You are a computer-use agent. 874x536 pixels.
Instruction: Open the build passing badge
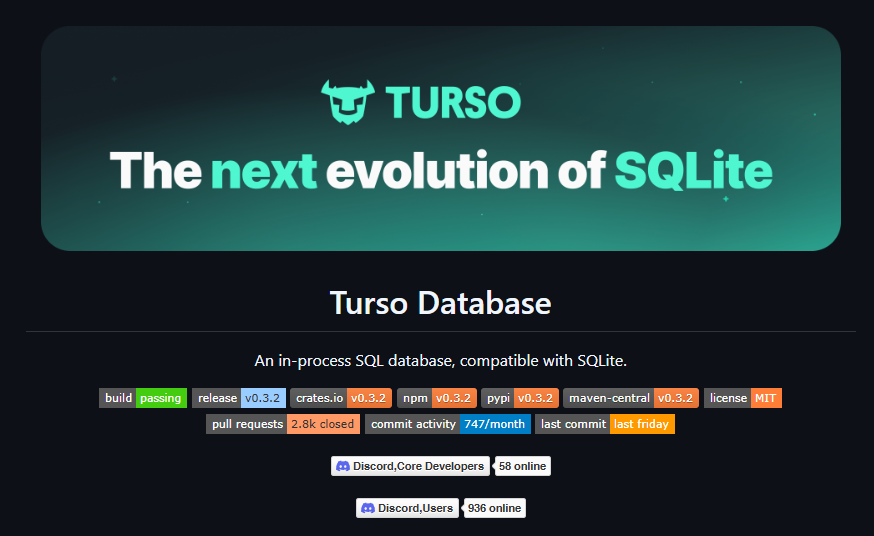pyautogui.click(x=143, y=398)
